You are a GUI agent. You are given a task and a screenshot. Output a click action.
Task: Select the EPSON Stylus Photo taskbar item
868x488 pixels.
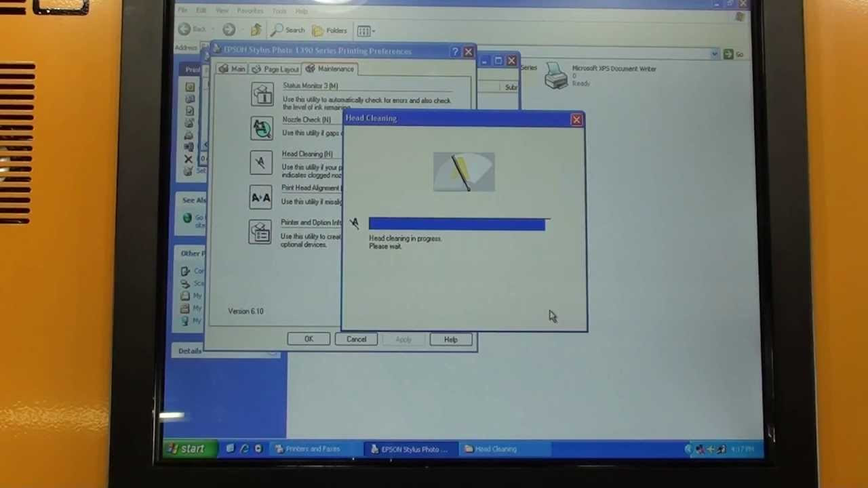pos(410,449)
